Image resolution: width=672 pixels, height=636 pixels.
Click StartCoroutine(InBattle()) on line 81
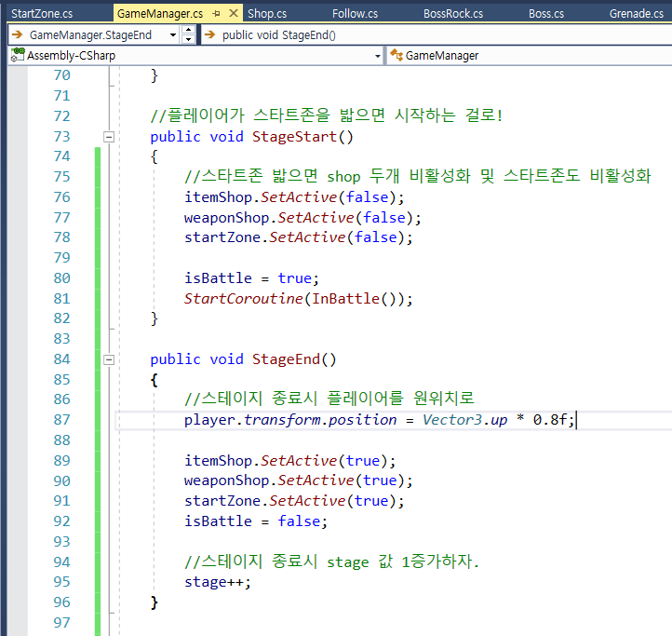click(x=298, y=299)
